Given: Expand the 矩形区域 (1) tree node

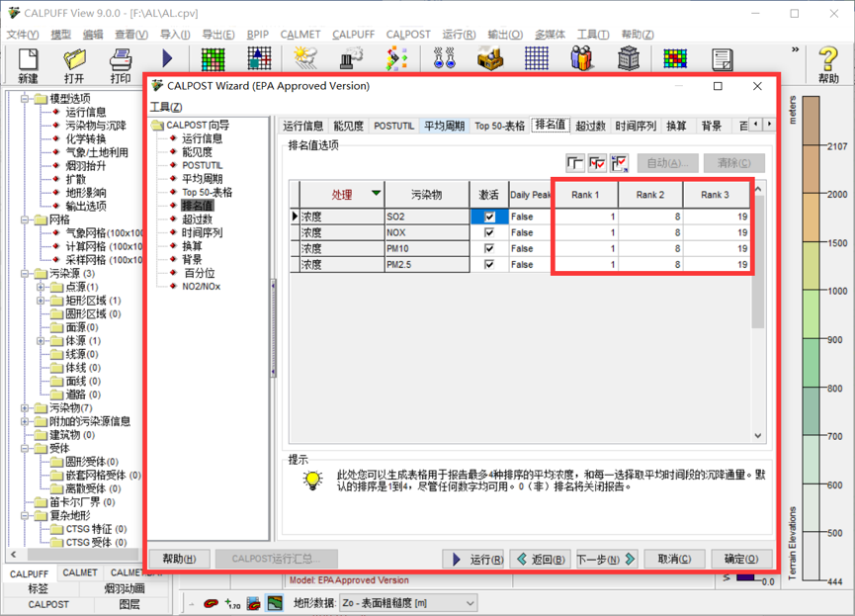Looking at the screenshot, I should click(41, 300).
